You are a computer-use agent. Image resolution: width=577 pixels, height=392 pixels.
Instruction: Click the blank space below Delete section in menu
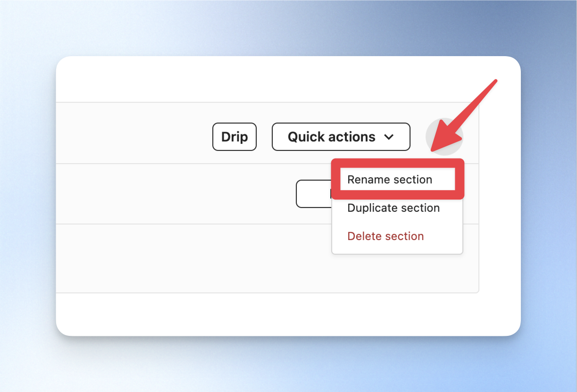[x=397, y=252]
